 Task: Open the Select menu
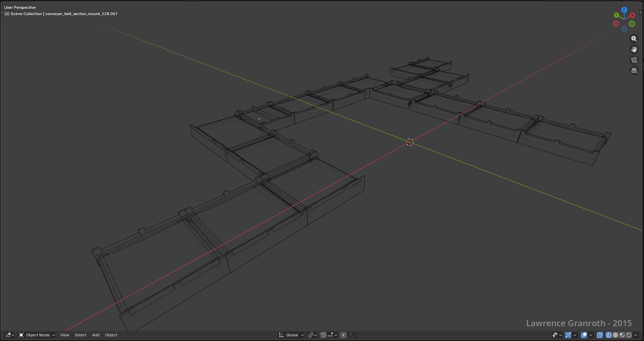(x=80, y=335)
